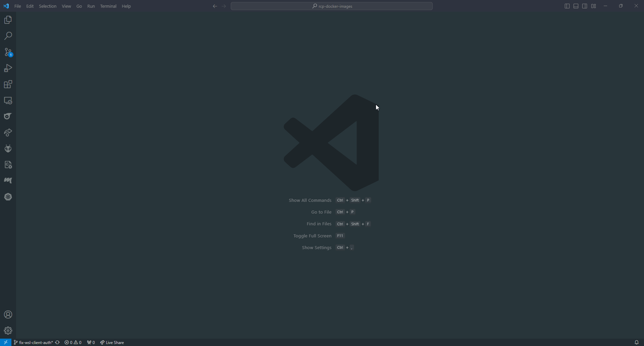The image size is (644, 346).
Task: Open the Go menu
Action: (79, 6)
